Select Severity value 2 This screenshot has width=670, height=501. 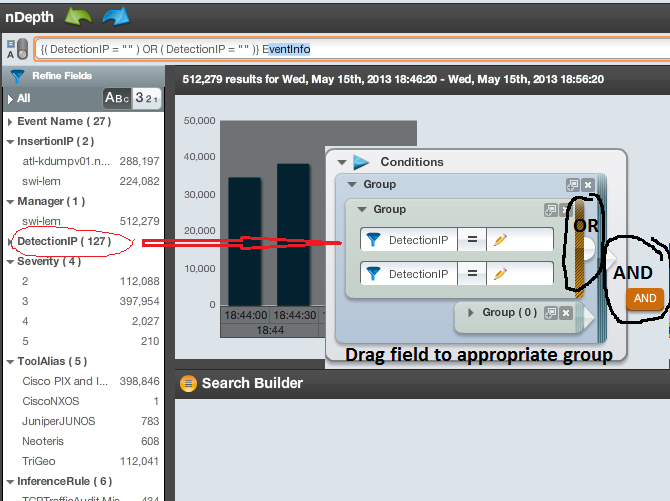coord(91,281)
